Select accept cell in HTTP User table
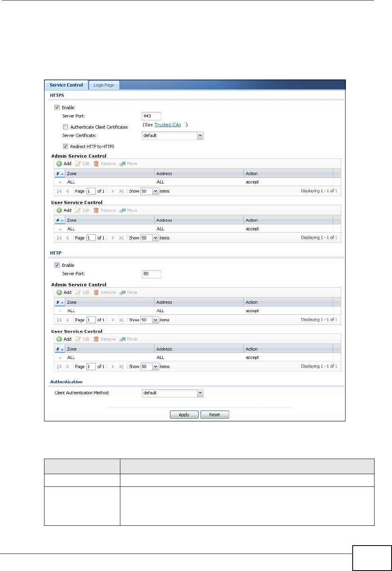The width and height of the screenshot is (392, 571). click(x=252, y=357)
